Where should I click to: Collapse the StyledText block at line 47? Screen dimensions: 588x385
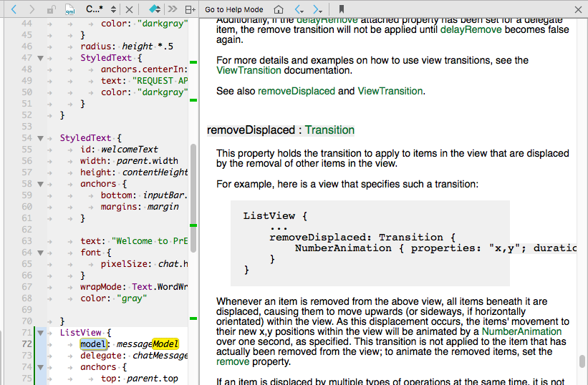[40, 57]
